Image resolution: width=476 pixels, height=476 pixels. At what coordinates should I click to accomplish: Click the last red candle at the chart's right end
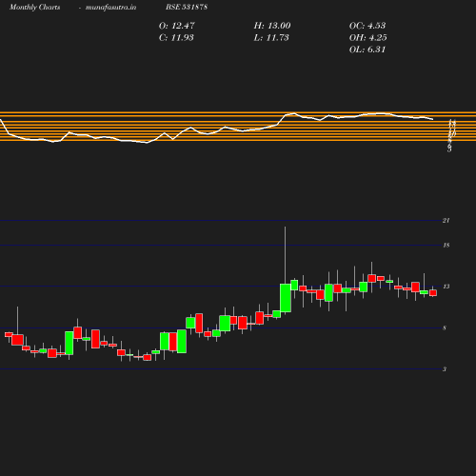click(x=433, y=293)
